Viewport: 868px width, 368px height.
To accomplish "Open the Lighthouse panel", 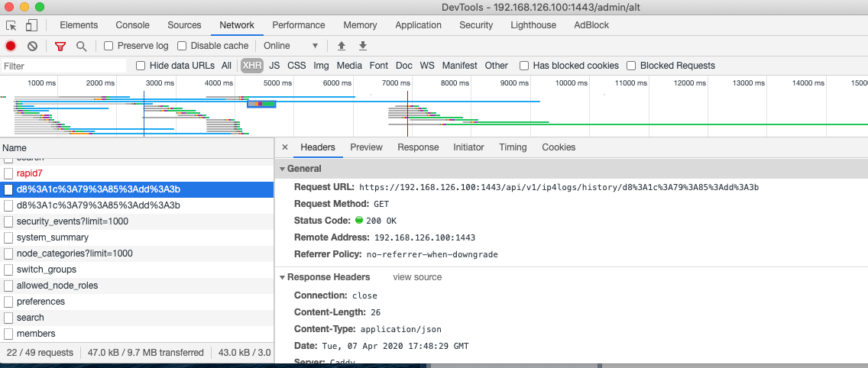I will pyautogui.click(x=533, y=25).
